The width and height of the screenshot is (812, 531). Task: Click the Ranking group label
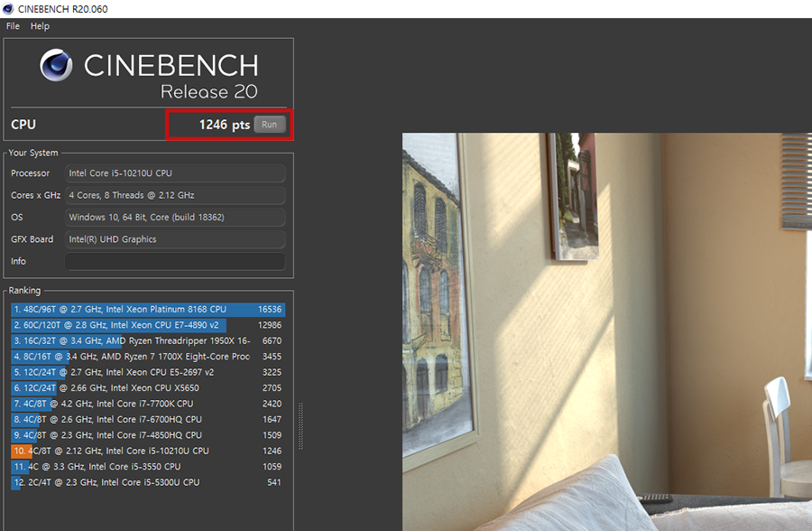pyautogui.click(x=24, y=291)
